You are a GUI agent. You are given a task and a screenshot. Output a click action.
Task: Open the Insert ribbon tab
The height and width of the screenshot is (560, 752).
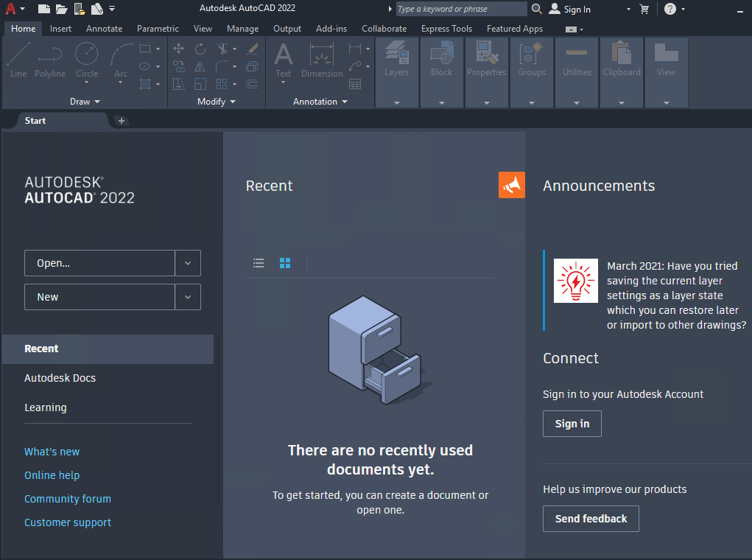click(60, 29)
